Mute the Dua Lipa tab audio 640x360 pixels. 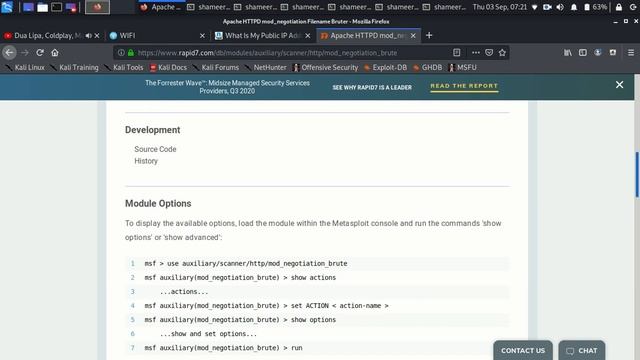tap(88, 36)
